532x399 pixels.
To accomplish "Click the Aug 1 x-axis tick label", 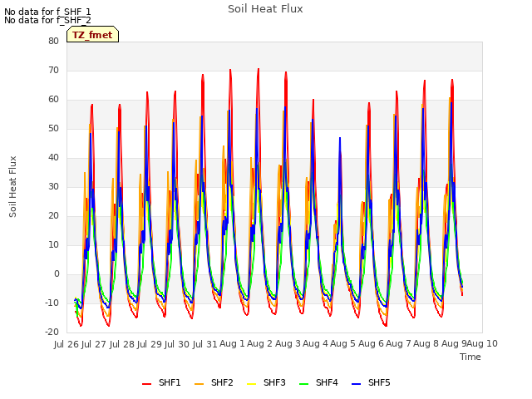I will [x=232, y=343].
